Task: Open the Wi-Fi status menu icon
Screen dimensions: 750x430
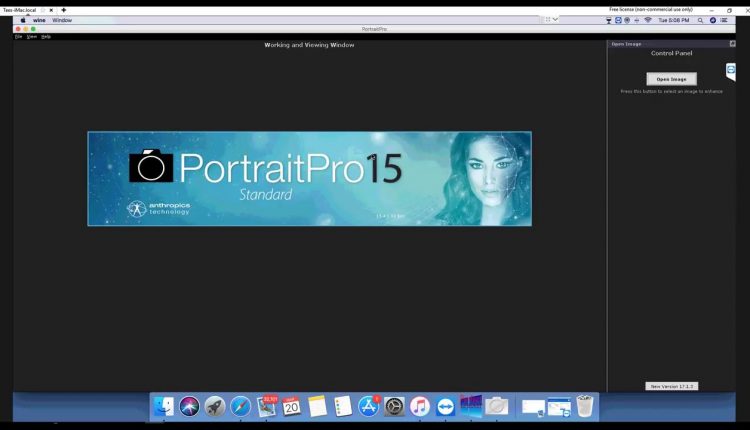Action: tap(648, 20)
